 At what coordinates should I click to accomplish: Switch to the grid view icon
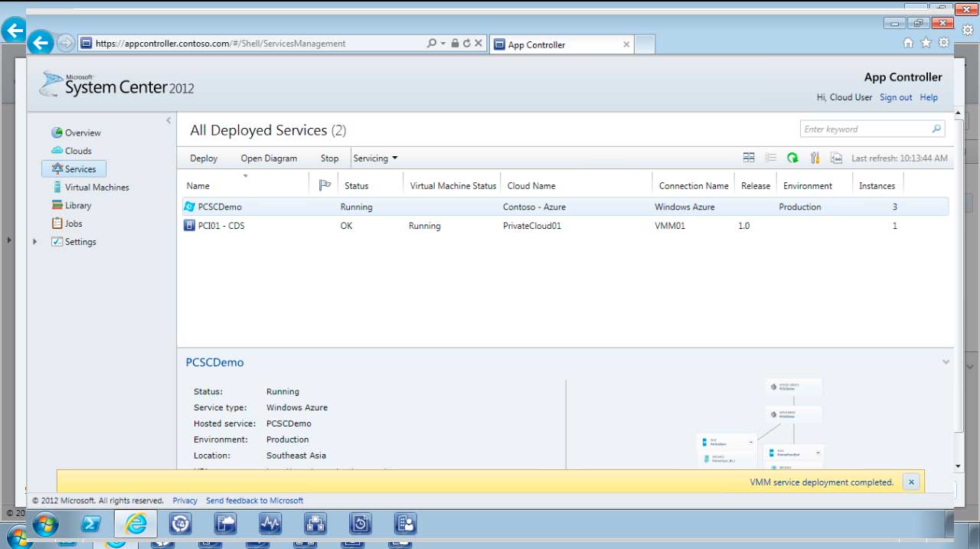pyautogui.click(x=749, y=158)
